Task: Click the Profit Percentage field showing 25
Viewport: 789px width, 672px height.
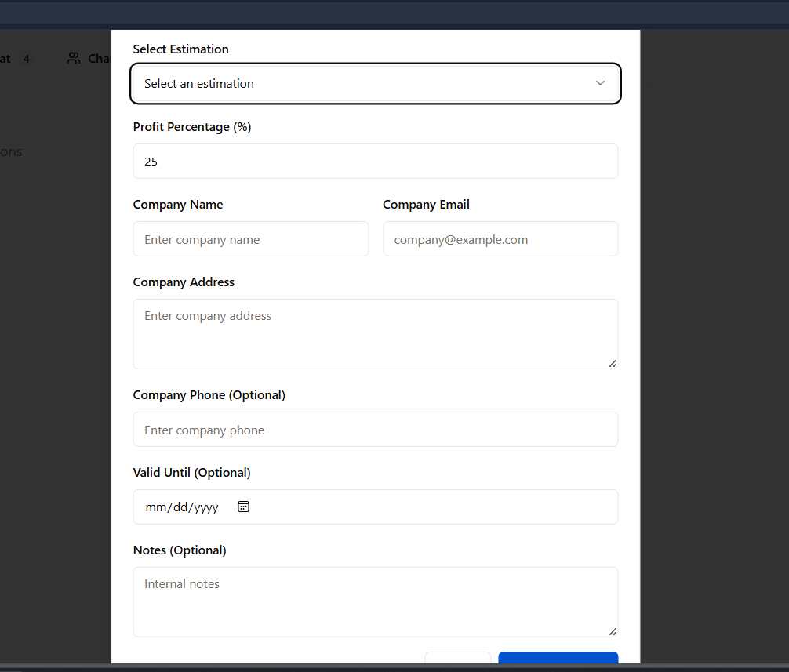Action: 375,162
